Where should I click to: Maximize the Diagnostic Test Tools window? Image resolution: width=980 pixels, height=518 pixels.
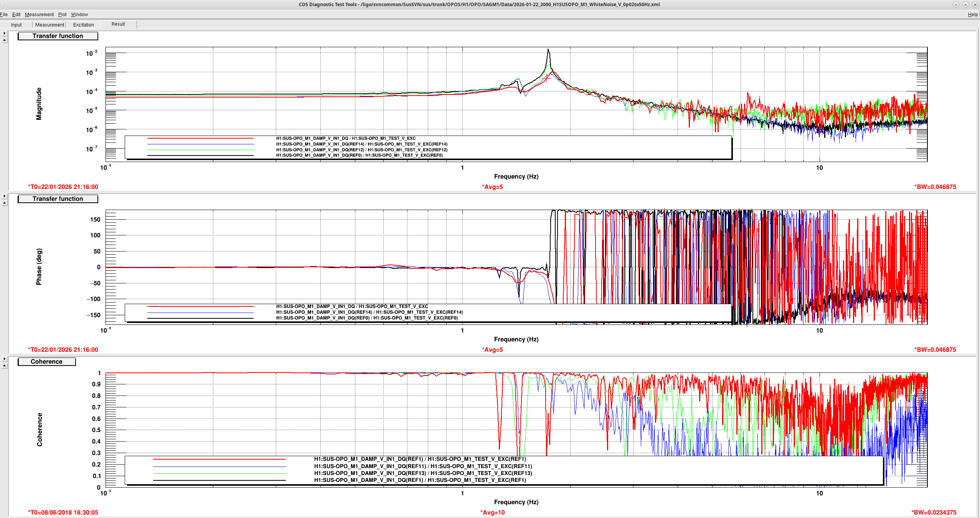965,5
